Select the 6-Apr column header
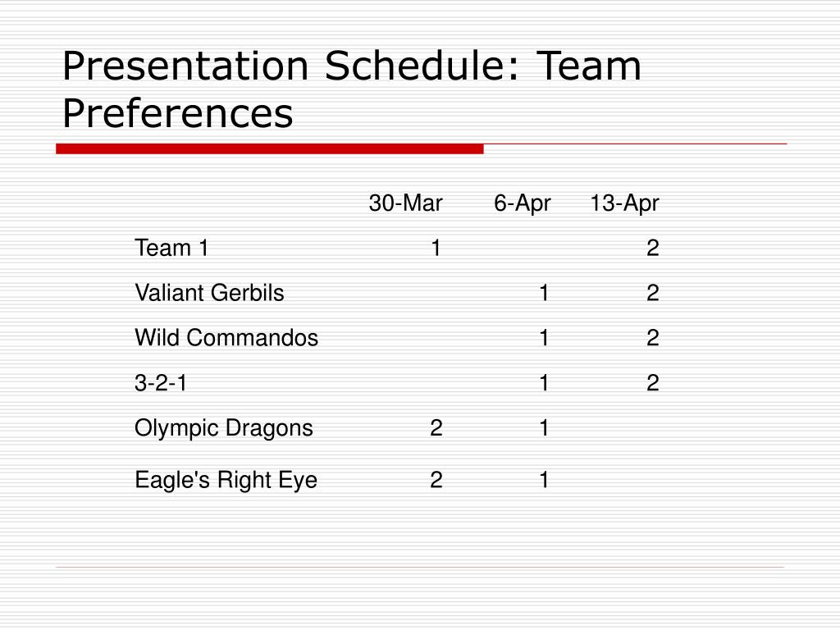The width and height of the screenshot is (840, 630). pyautogui.click(x=523, y=204)
